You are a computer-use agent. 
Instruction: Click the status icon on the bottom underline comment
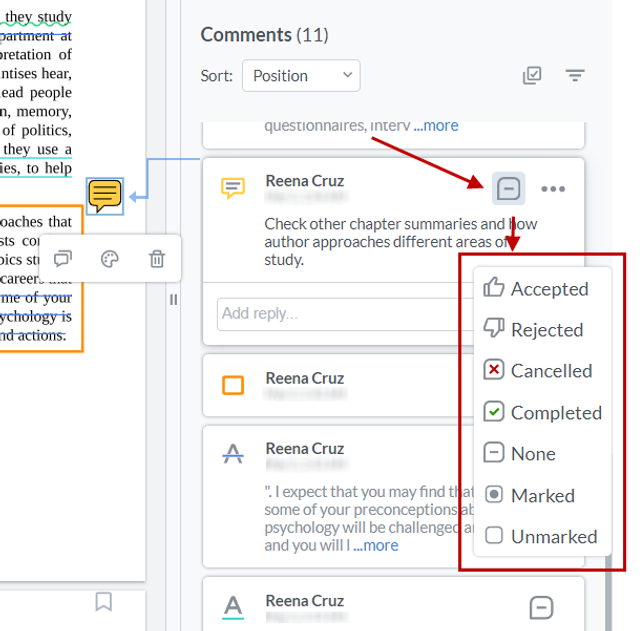click(541, 608)
